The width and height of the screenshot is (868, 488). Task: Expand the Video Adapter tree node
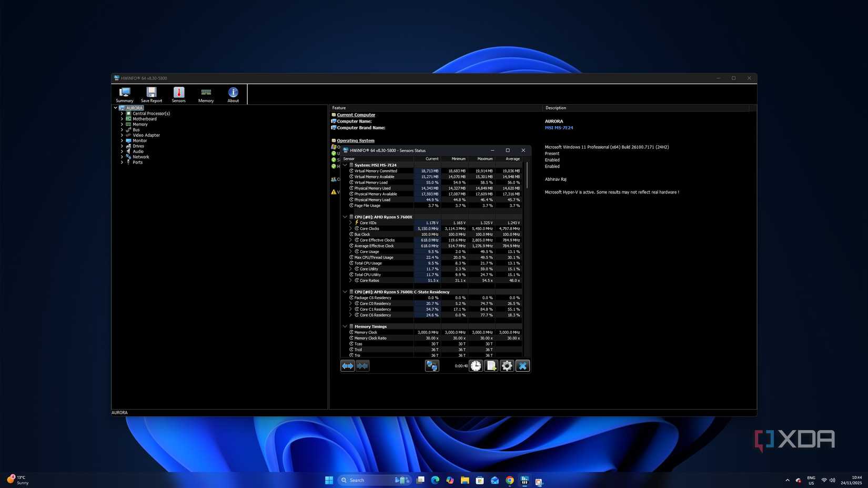tap(122, 135)
